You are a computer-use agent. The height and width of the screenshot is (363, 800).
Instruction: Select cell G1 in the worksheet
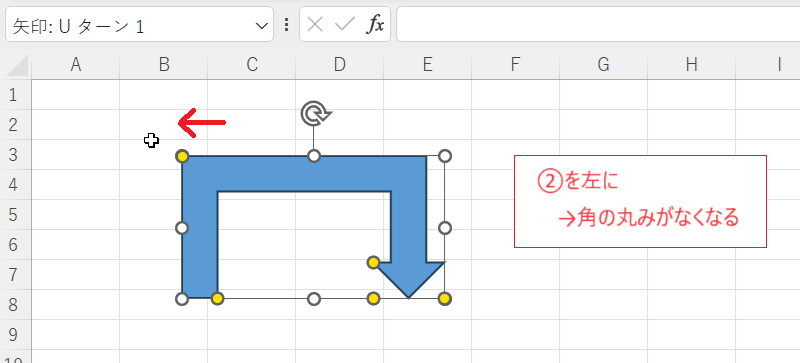point(604,94)
